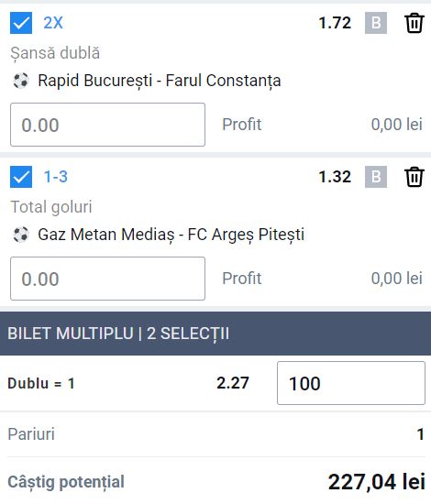Click soccer ball icon for Rapid București match
The image size is (431, 504).
[21, 81]
